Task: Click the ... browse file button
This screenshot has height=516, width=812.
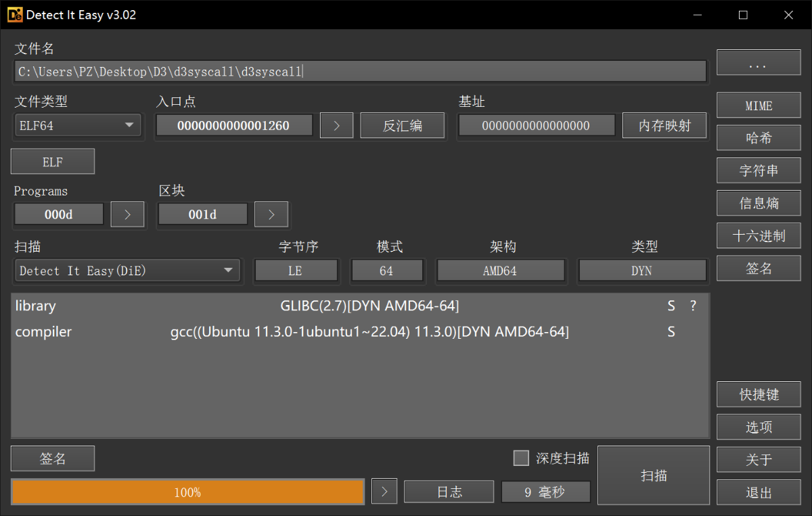Action: click(x=759, y=62)
